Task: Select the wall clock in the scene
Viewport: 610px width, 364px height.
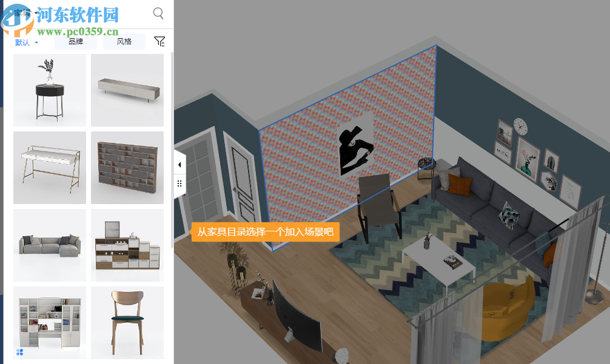Action: click(520, 127)
